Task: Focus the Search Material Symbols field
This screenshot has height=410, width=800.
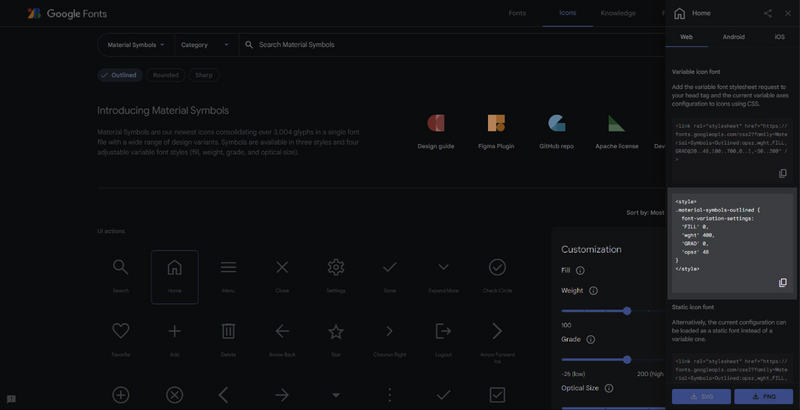Action: pos(452,45)
